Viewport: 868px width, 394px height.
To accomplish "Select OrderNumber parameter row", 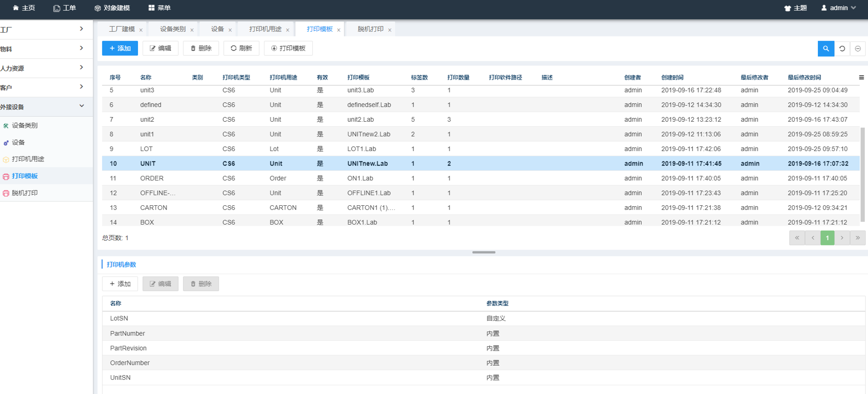I will pyautogui.click(x=484, y=363).
